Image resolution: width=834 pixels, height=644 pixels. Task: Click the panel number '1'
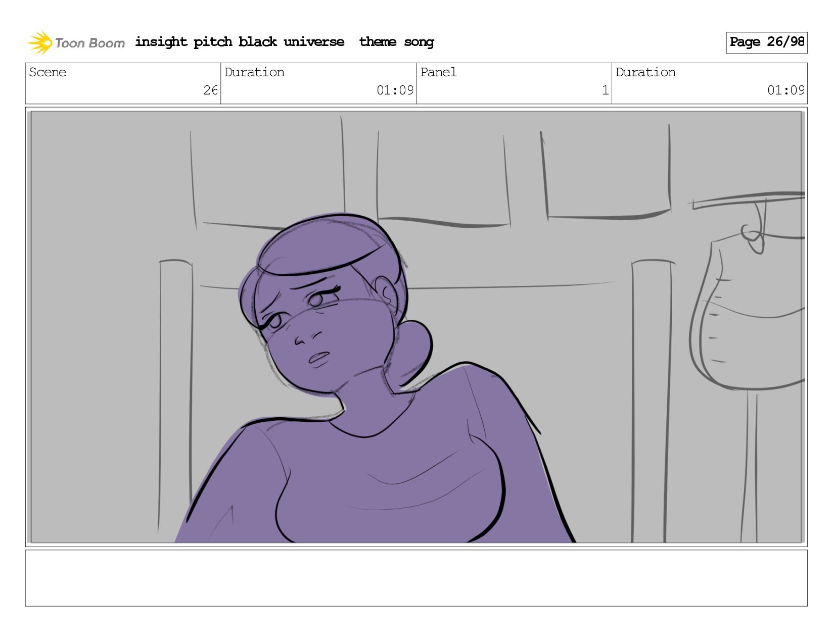[x=605, y=90]
